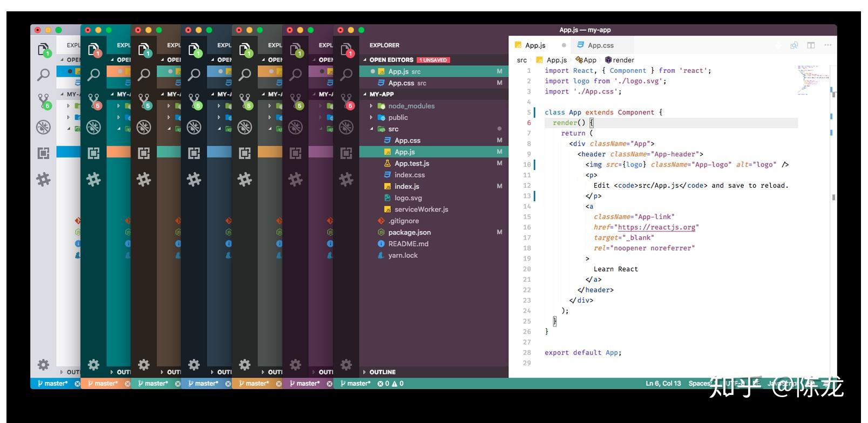Open the More Actions ellipsis in the editor toolbar
Screen dimensions: 868x423
(828, 45)
